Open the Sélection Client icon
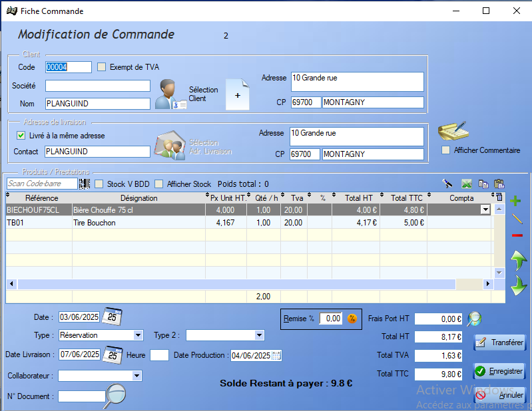 click(x=170, y=94)
